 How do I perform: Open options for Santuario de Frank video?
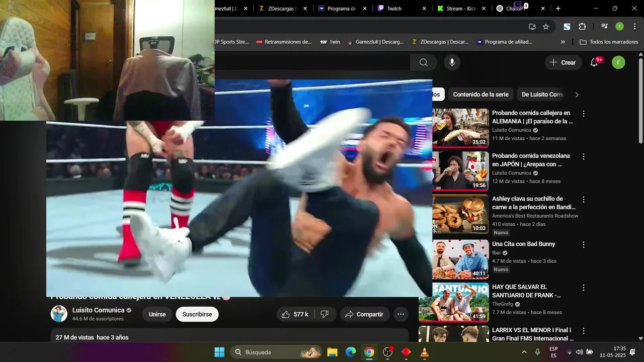click(x=584, y=288)
